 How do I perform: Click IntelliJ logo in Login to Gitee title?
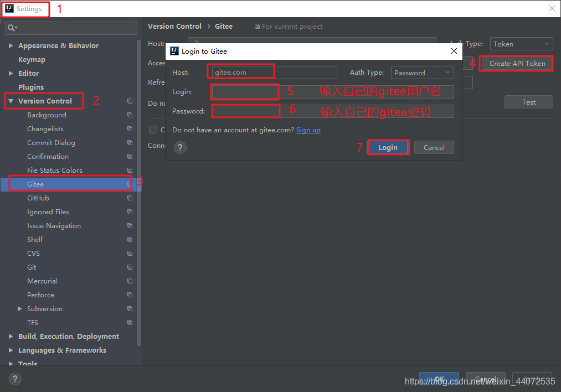(x=174, y=51)
